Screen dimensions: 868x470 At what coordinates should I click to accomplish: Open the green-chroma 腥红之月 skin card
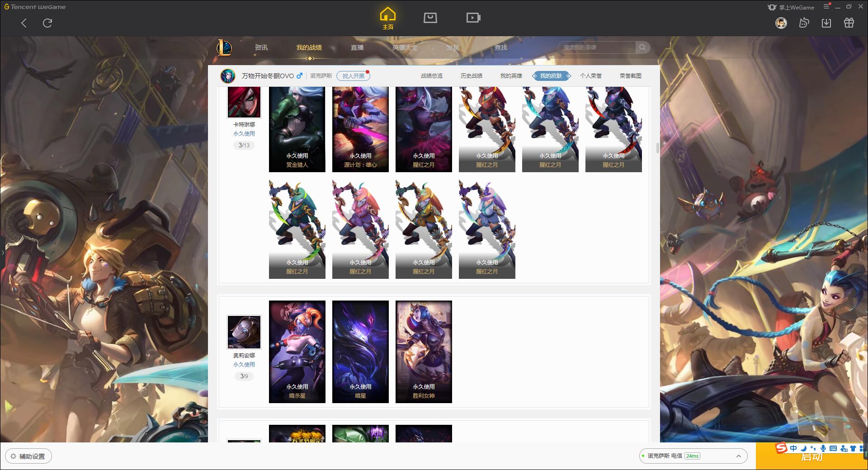pos(297,229)
